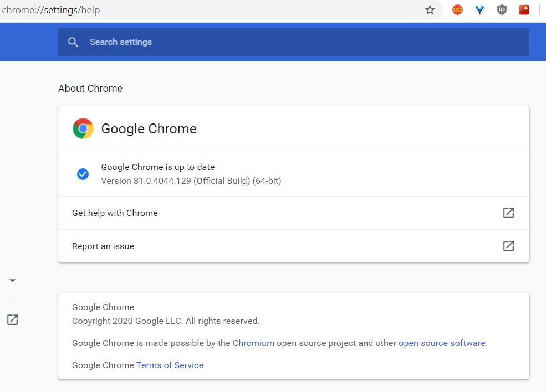
Task: Select the version 81.0.4044.129 text
Action: [x=191, y=181]
